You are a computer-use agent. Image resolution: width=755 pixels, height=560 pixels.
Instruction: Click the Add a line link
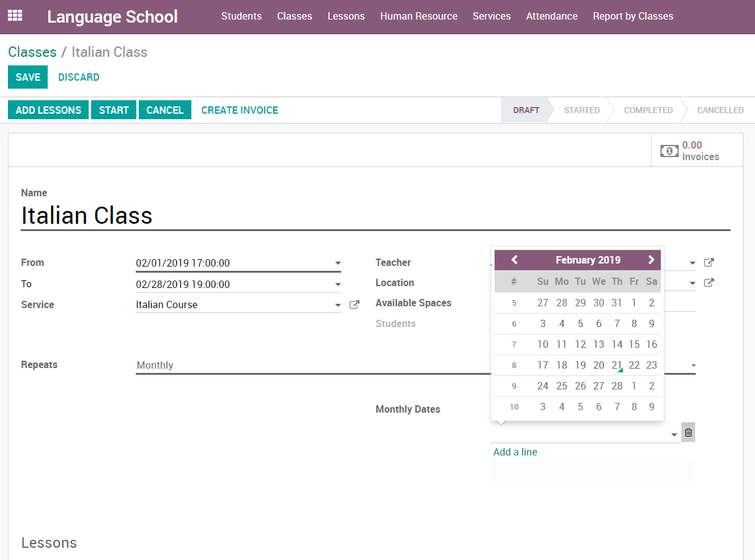[515, 452]
